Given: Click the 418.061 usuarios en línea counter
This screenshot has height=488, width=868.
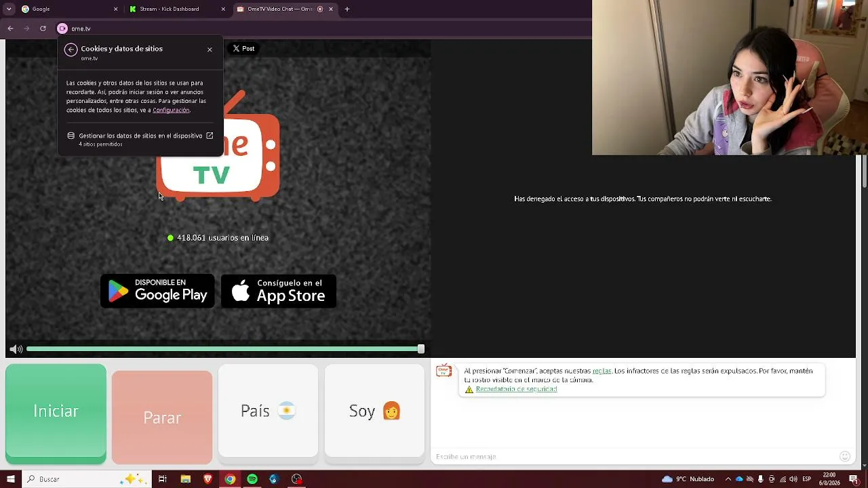Looking at the screenshot, I should [x=218, y=238].
